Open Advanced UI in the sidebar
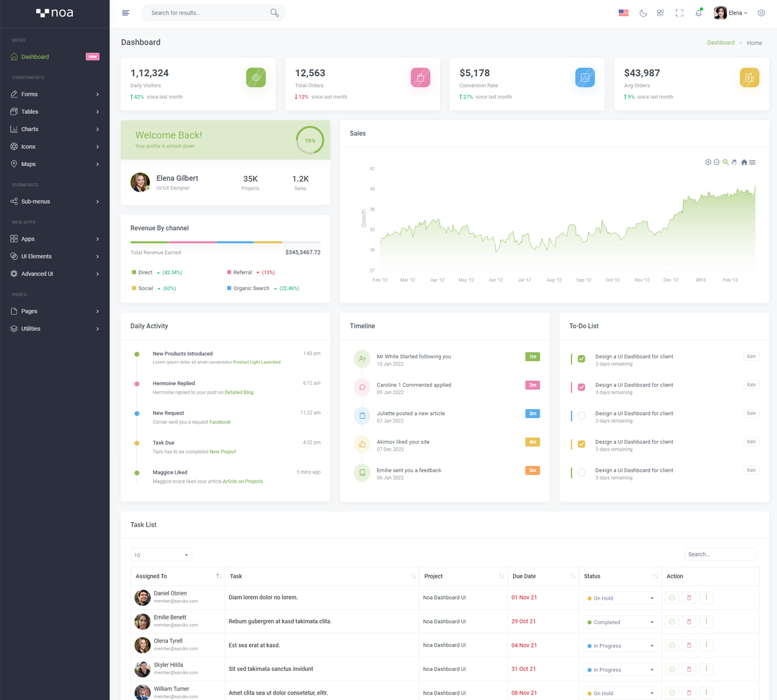Viewport: 777px width, 700px height. (x=54, y=274)
